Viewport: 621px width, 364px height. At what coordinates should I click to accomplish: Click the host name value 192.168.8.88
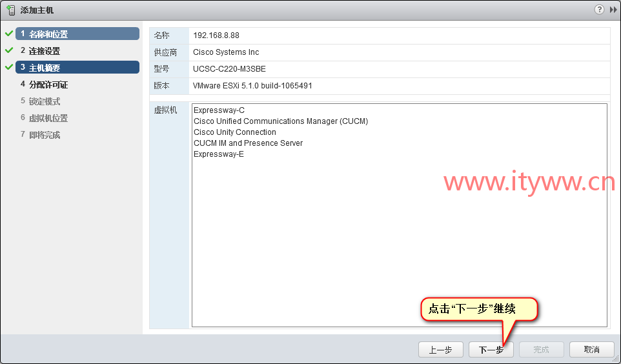tap(216, 35)
